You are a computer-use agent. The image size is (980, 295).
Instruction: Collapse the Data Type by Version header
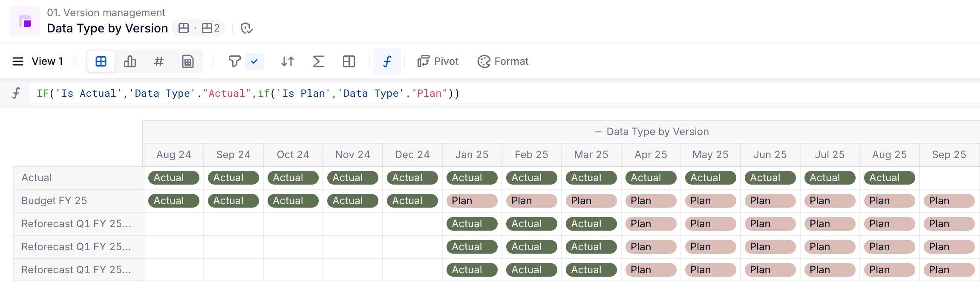tap(598, 132)
